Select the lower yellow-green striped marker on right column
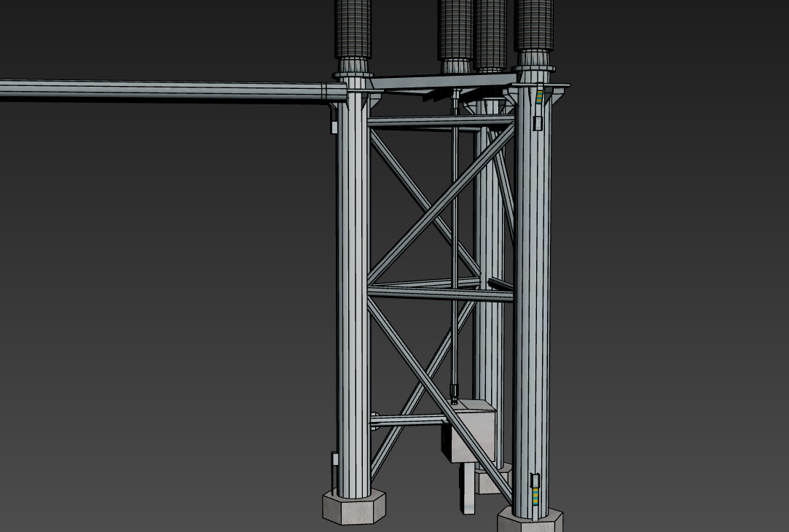 [x=537, y=498]
